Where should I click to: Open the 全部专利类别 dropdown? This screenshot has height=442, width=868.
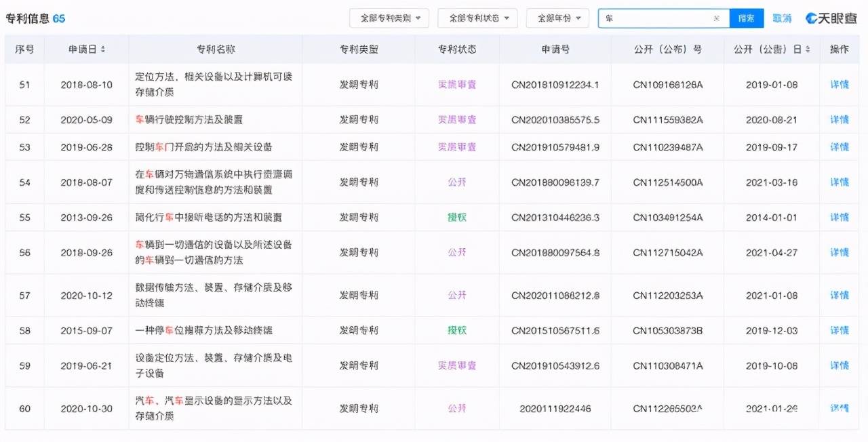[x=389, y=18]
